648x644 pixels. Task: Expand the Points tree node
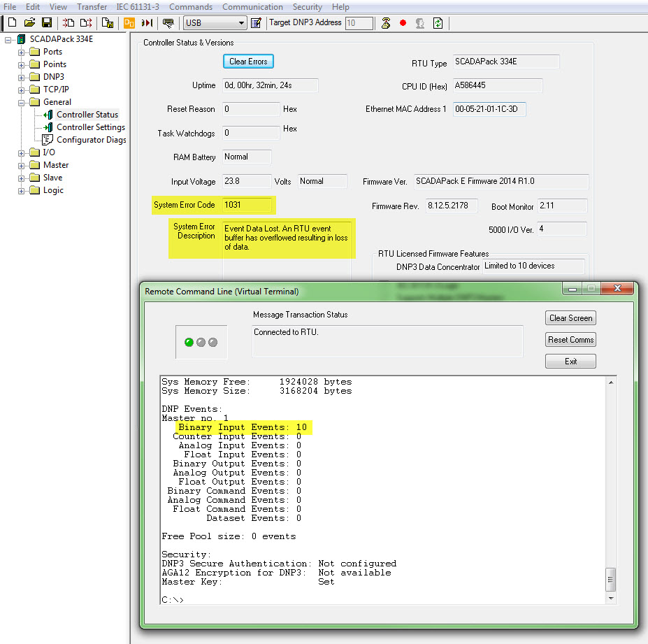(x=21, y=65)
